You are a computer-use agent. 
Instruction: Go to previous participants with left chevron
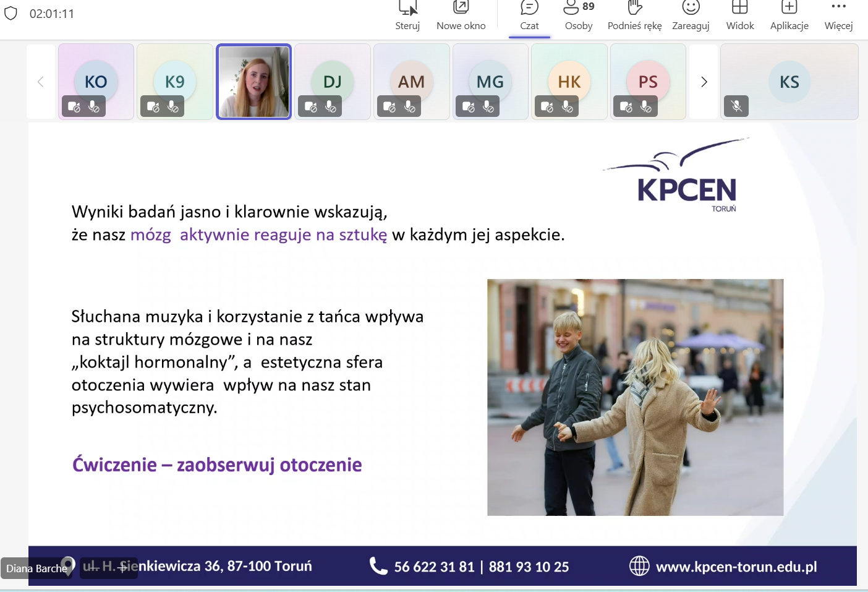click(41, 82)
